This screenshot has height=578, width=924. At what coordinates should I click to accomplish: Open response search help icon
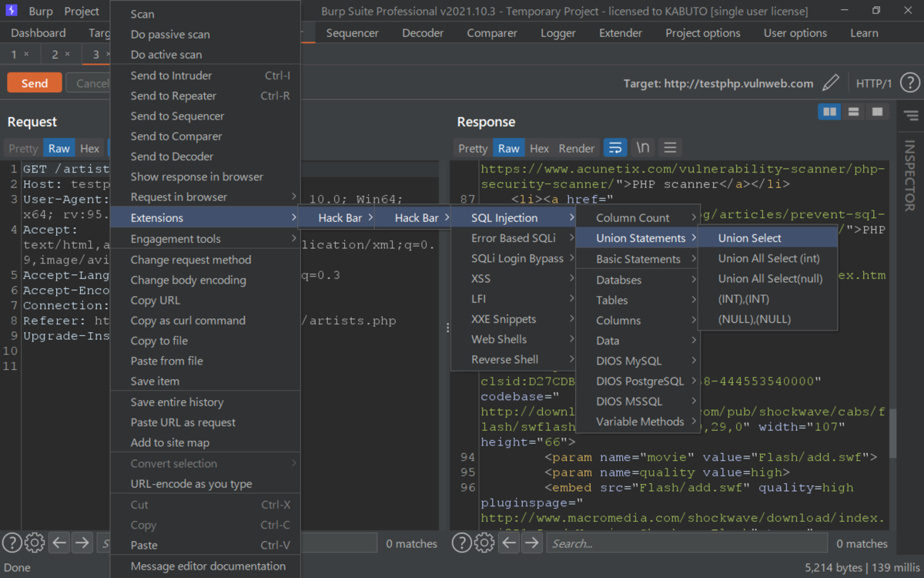tap(461, 543)
